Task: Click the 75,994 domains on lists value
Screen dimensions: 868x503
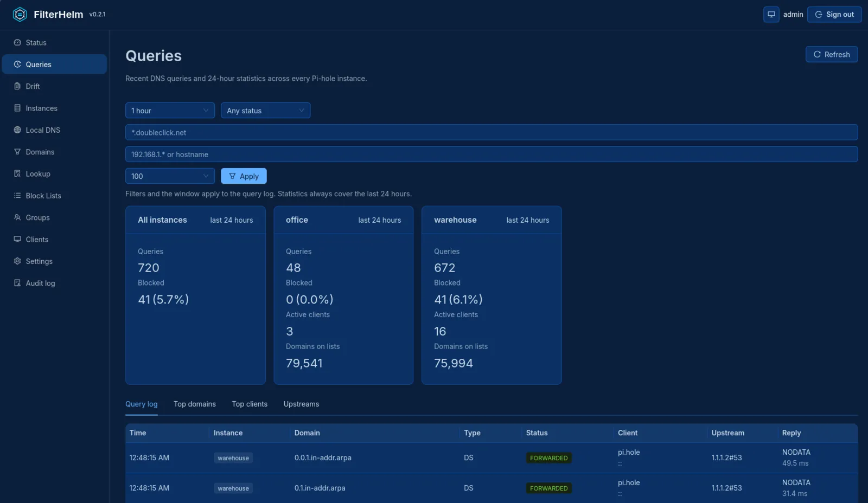Action: coord(454,363)
